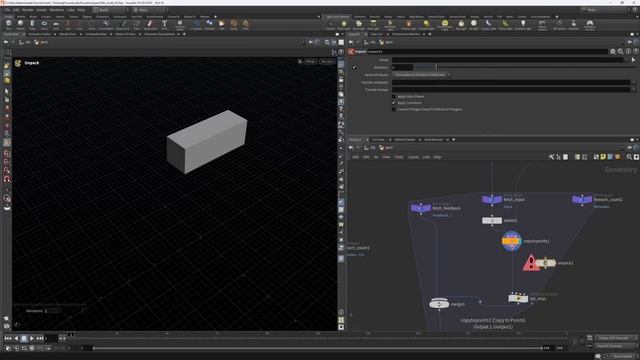Select the Box shelf tool
Image resolution: width=640 pixels, height=360 pixels.
point(9,24)
